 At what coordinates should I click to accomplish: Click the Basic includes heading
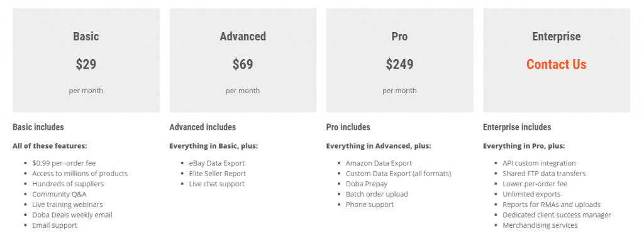click(38, 127)
